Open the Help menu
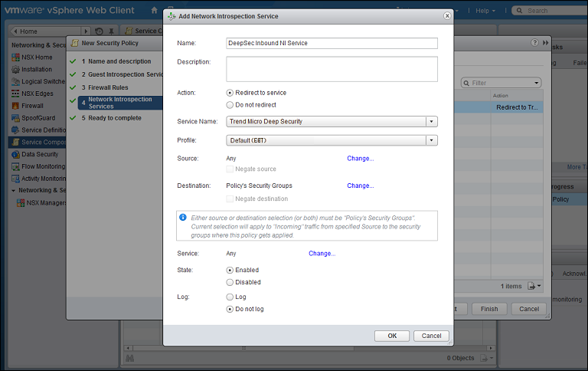This screenshot has height=371, width=588. 485,11
